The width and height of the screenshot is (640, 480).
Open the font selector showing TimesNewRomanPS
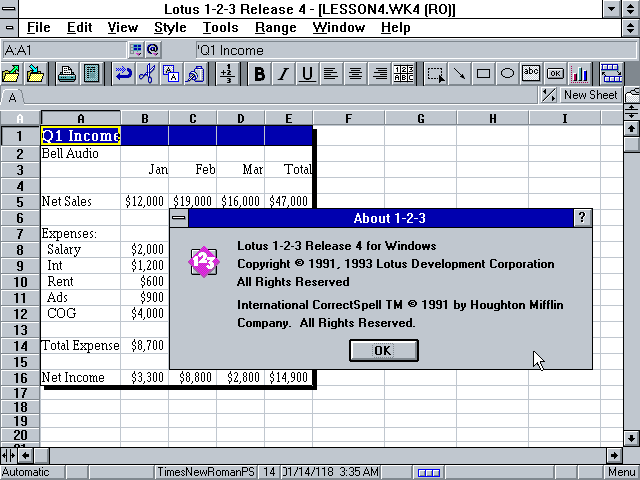206,472
